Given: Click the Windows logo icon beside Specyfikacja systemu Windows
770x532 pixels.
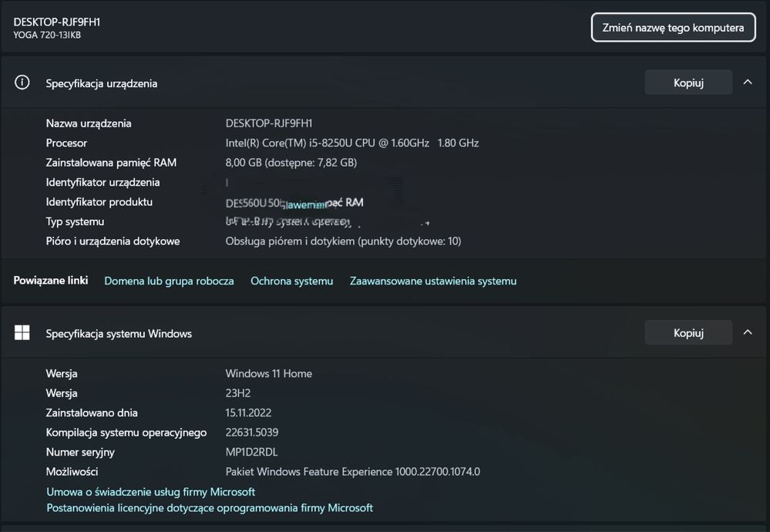Looking at the screenshot, I should 22,332.
